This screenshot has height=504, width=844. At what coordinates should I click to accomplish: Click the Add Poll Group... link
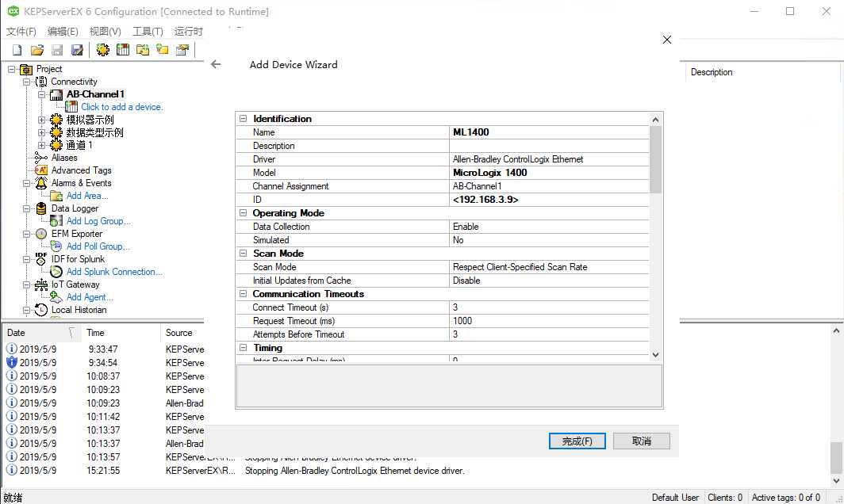click(98, 246)
